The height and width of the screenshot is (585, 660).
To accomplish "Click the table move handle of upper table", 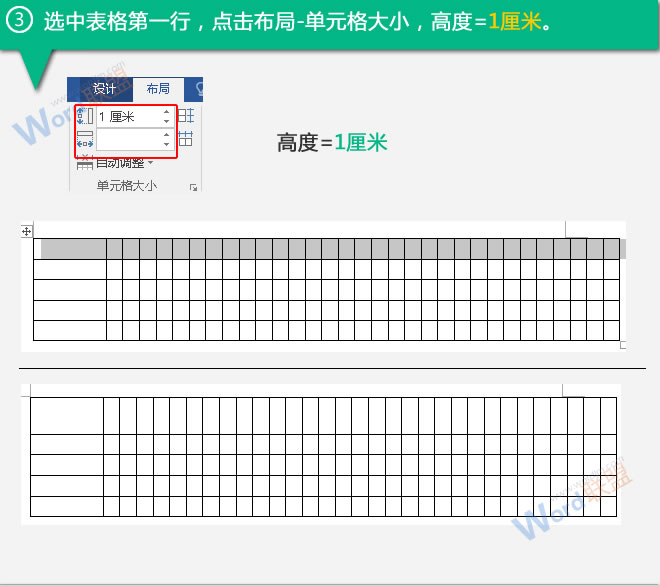I will coord(27,231).
